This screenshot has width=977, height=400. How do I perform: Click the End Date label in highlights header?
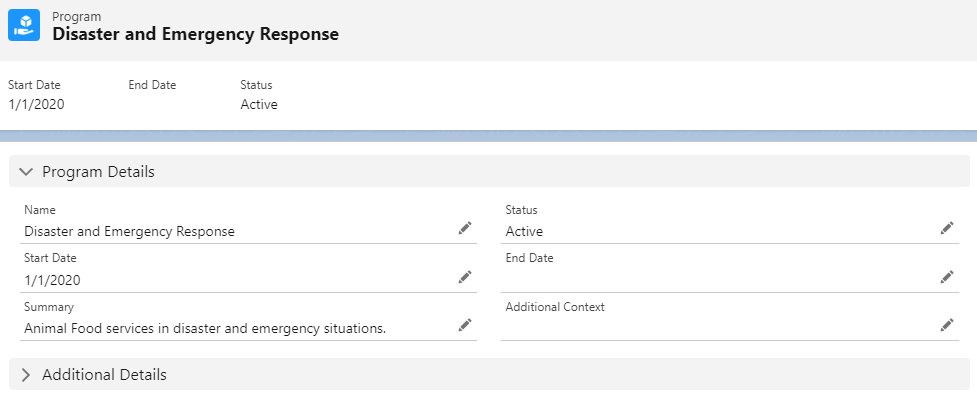pyautogui.click(x=152, y=85)
